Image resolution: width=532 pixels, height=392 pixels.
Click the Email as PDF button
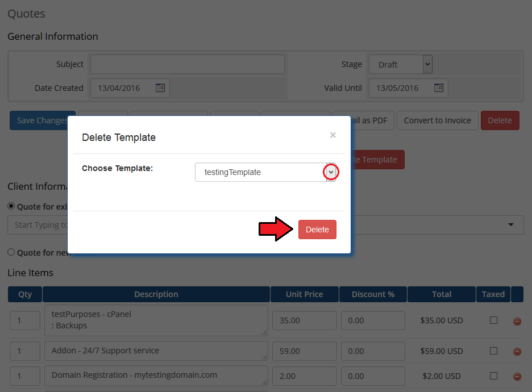(x=372, y=120)
